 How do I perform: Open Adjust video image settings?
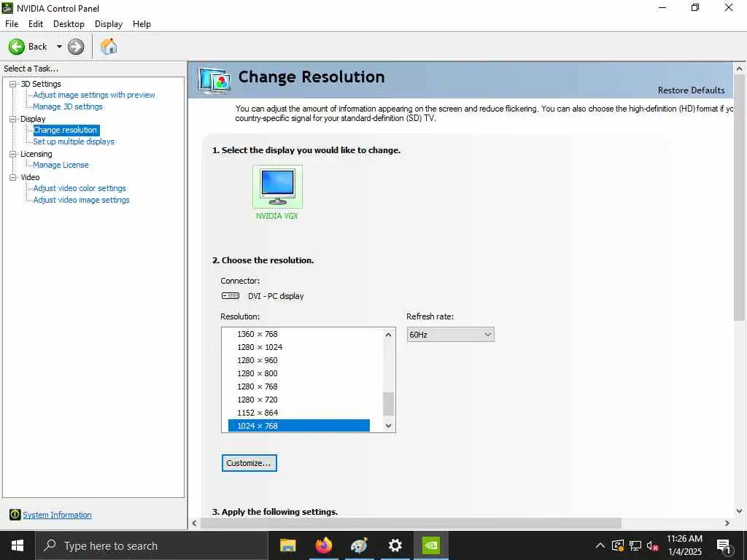[x=82, y=200]
